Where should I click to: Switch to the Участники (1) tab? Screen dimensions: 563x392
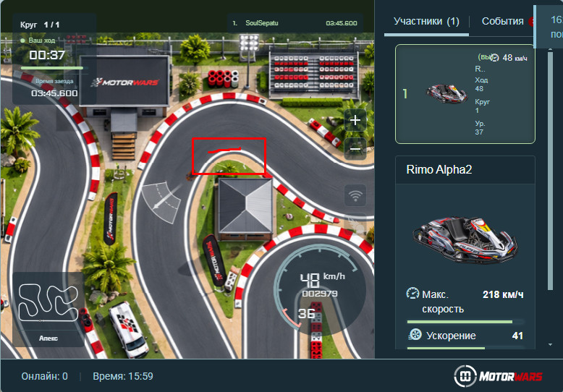(x=426, y=22)
